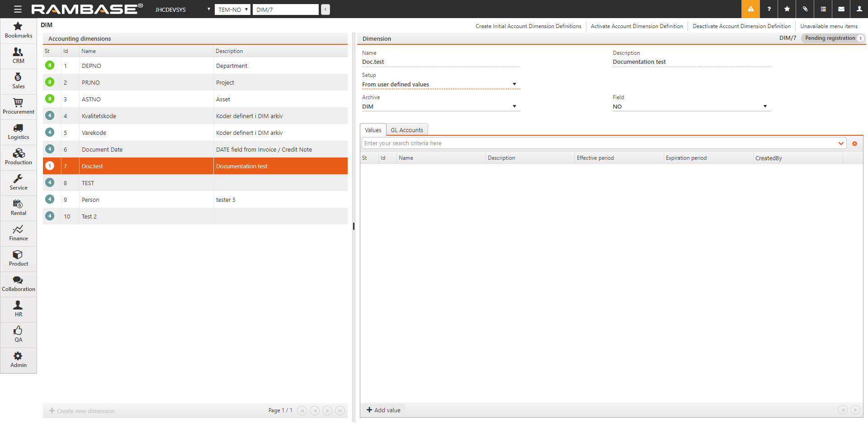Screen dimensions: 868x424
Task: Click the warning alert icon
Action: [x=750, y=9]
